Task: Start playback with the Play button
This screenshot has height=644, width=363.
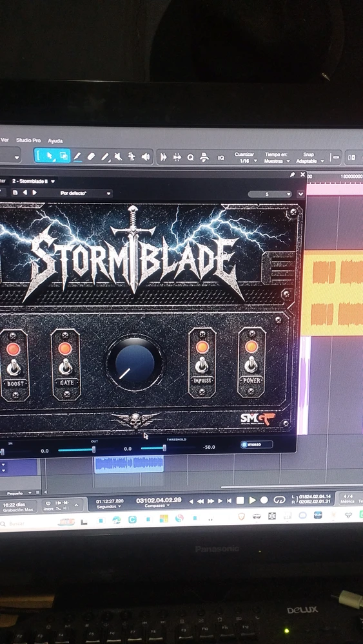Action: point(252,500)
